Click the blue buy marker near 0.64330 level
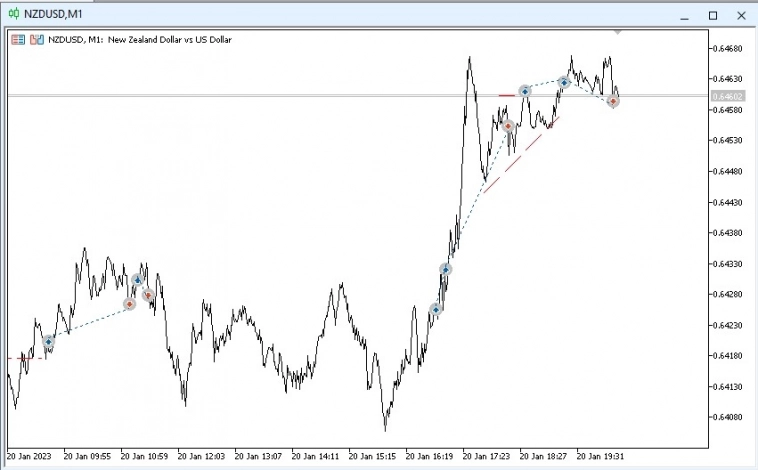The width and height of the screenshot is (758, 470). (446, 269)
